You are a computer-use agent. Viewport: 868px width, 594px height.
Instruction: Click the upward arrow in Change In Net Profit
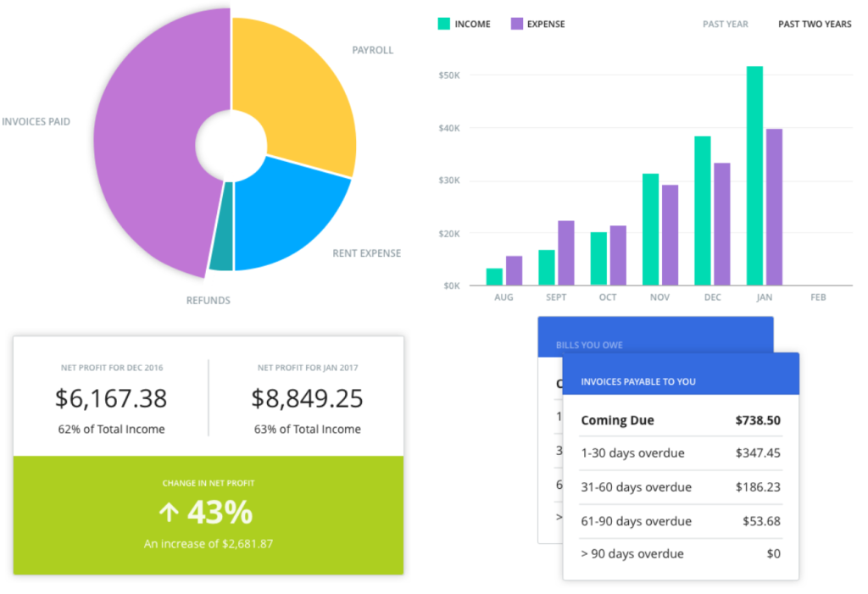pos(171,510)
